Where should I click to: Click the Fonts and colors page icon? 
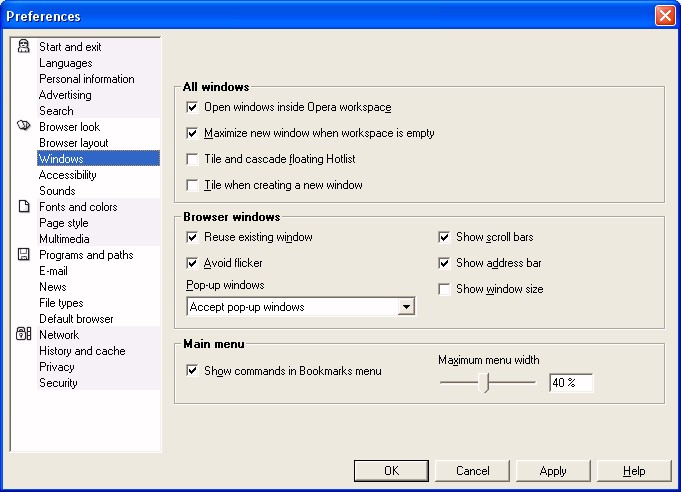click(x=24, y=206)
